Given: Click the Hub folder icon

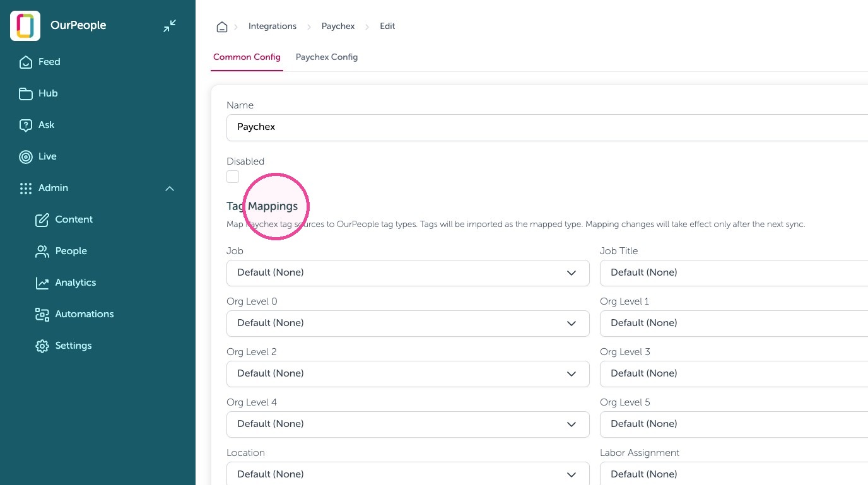Looking at the screenshot, I should point(26,93).
